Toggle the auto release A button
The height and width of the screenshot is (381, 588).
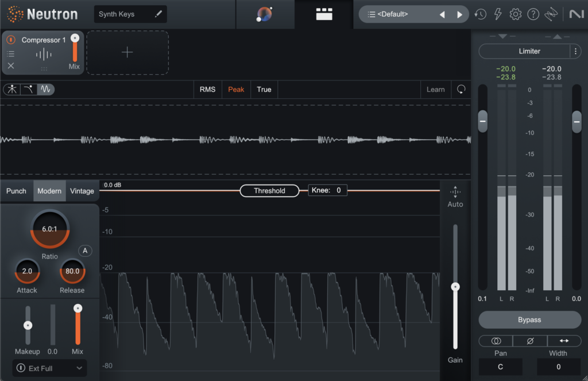(85, 251)
